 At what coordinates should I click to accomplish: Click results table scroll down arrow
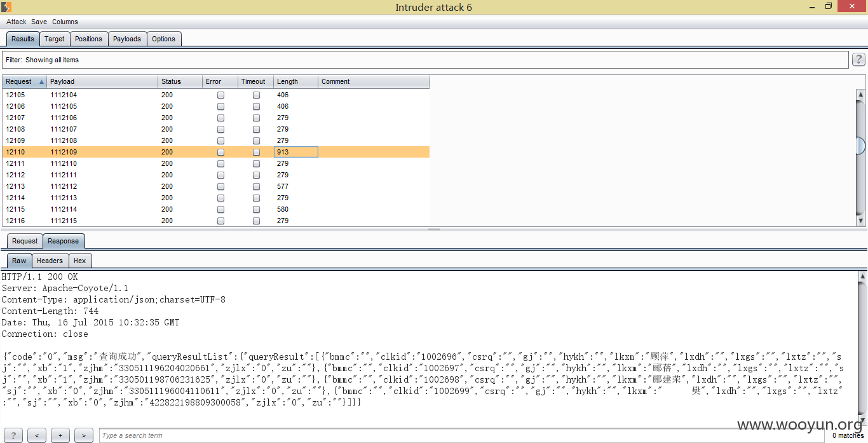pos(861,221)
